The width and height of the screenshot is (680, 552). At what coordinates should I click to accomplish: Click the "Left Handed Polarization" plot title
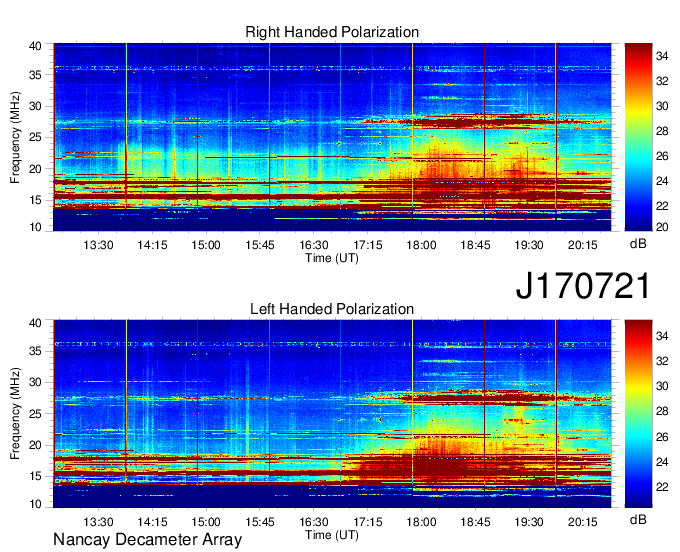(x=332, y=309)
